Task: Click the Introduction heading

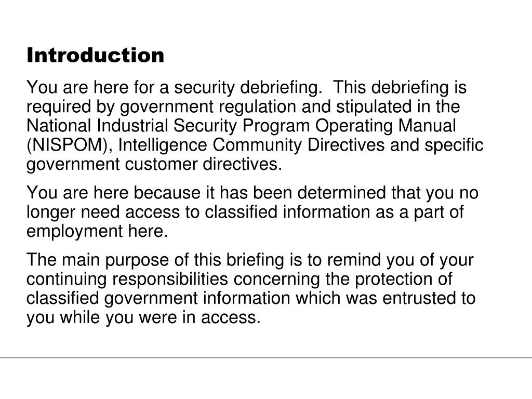Action: [96, 55]
